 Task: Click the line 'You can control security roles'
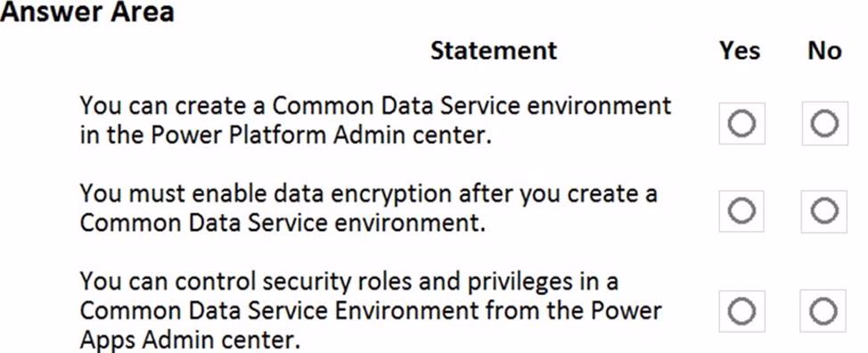348,282
